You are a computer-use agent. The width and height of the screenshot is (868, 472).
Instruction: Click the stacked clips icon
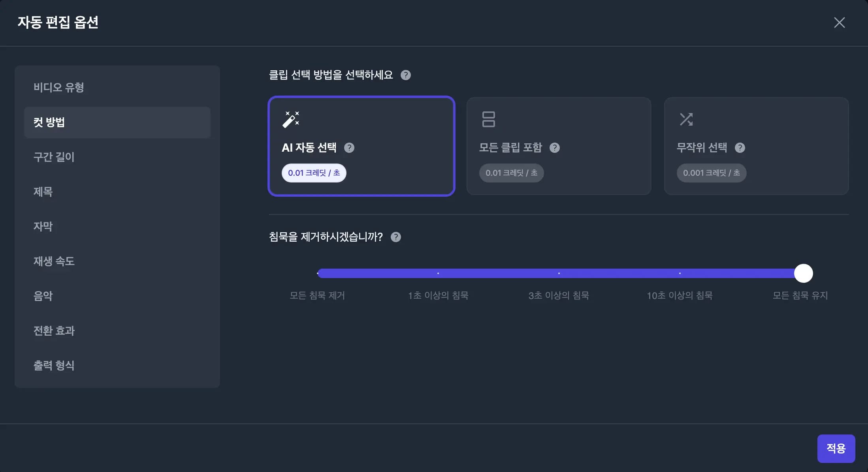(488, 119)
